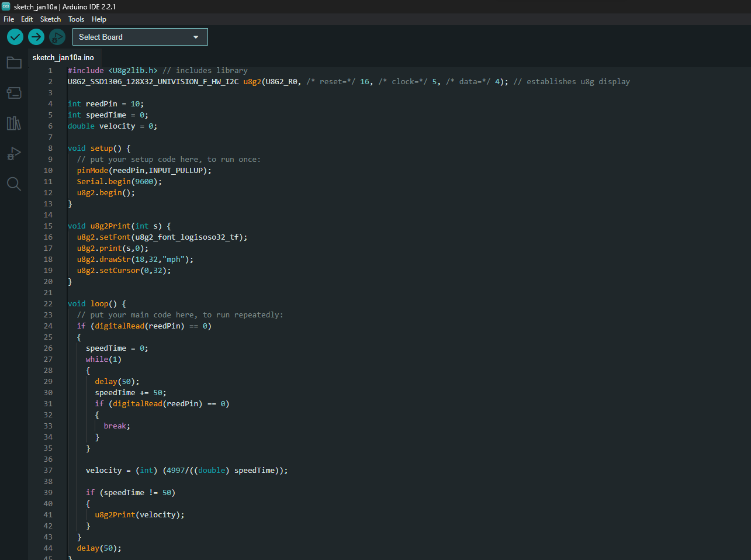Click the 'while(1)' statement
Screen dimensions: 751x560
click(x=103, y=359)
